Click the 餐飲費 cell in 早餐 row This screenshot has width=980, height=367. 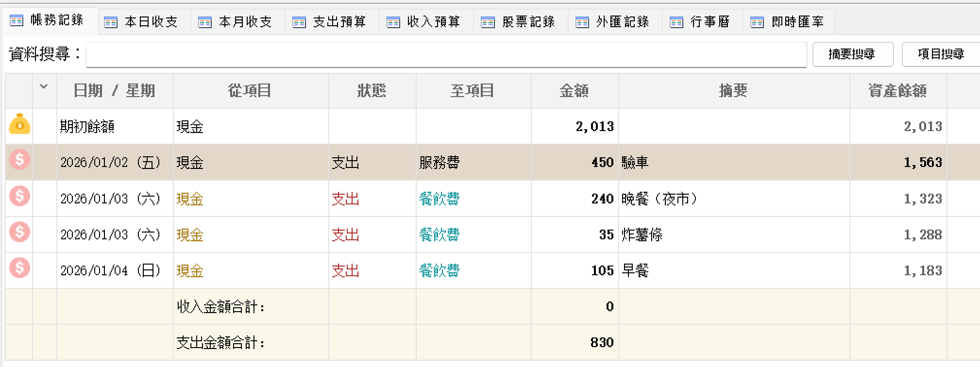pos(473,270)
